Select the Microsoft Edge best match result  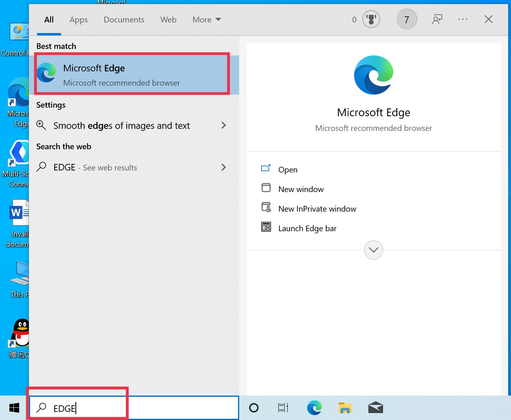tap(132, 75)
